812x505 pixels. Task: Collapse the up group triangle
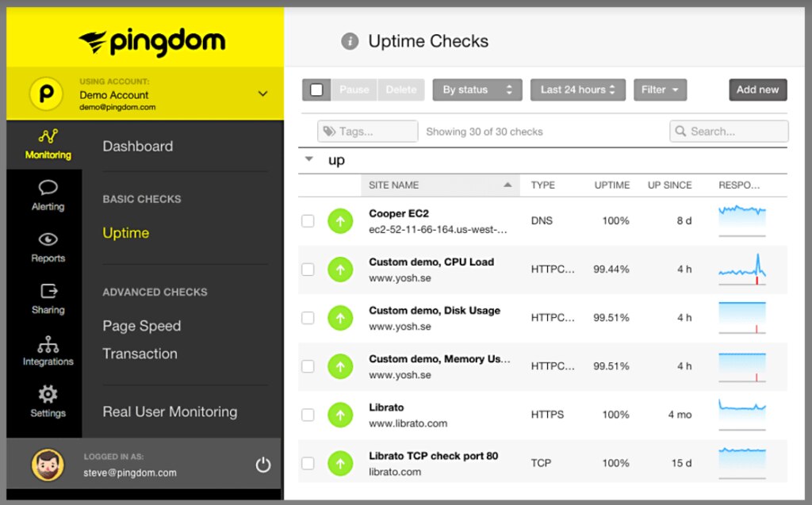[x=309, y=159]
